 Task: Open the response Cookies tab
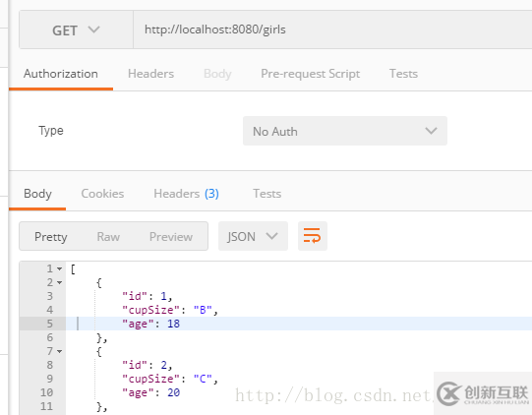tap(102, 194)
